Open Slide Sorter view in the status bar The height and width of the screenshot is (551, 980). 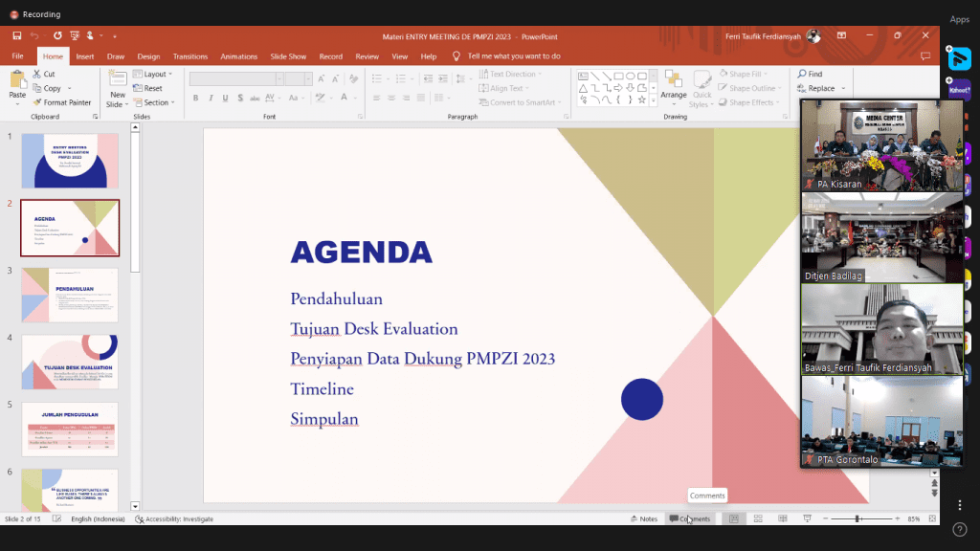click(x=758, y=518)
